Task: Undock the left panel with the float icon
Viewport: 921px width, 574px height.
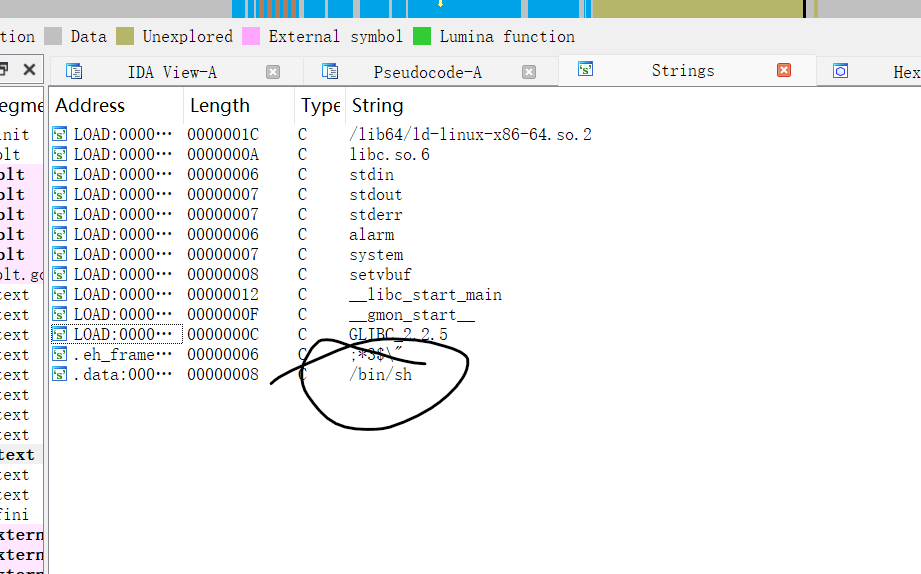Action: tap(4, 70)
